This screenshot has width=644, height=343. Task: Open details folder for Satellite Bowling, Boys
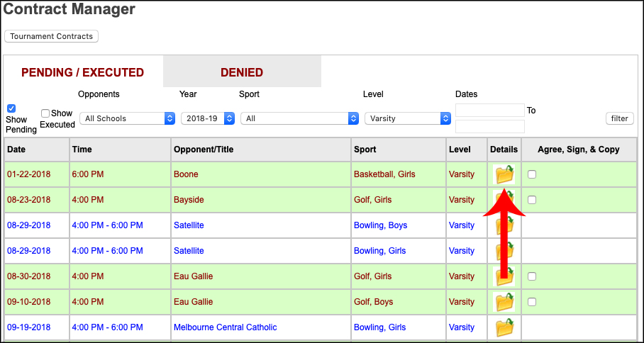504,225
